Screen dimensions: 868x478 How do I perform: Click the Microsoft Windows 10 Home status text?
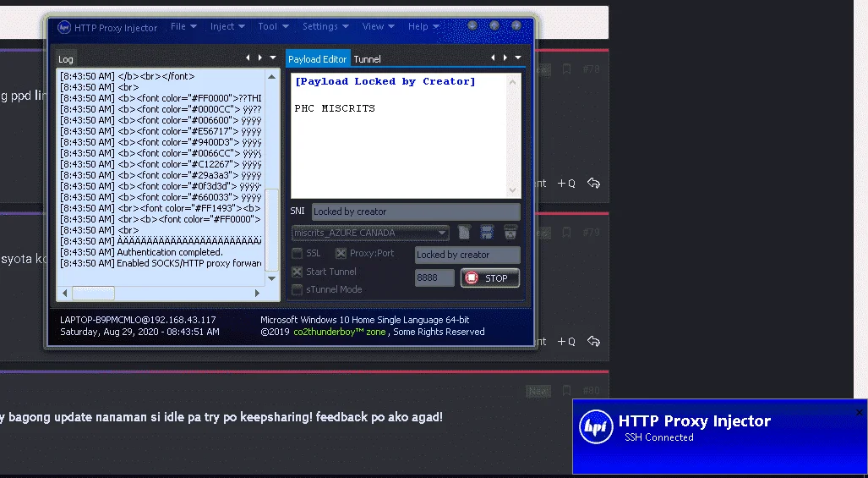(x=365, y=320)
